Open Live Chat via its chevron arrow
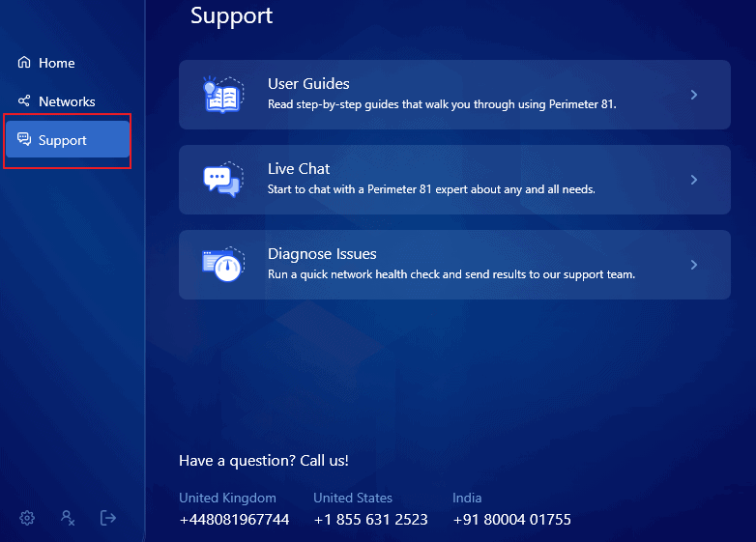Screen dimensions: 756x542 click(x=694, y=180)
